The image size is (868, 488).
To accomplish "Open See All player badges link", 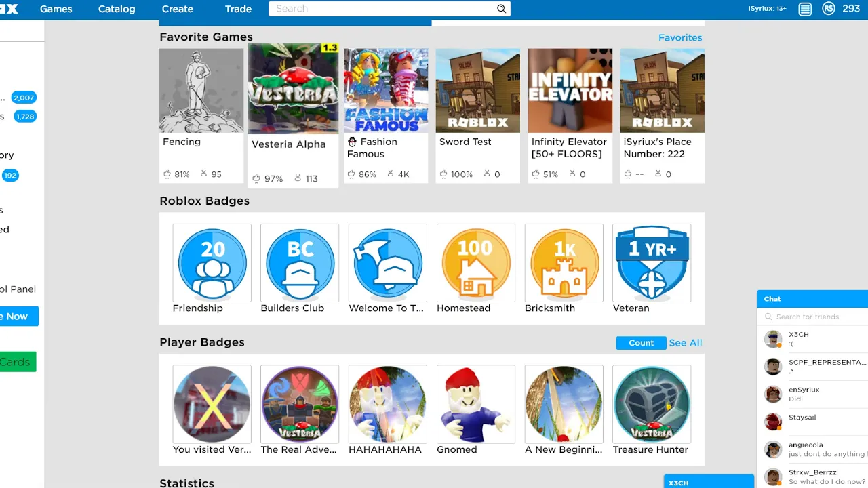I will (686, 343).
